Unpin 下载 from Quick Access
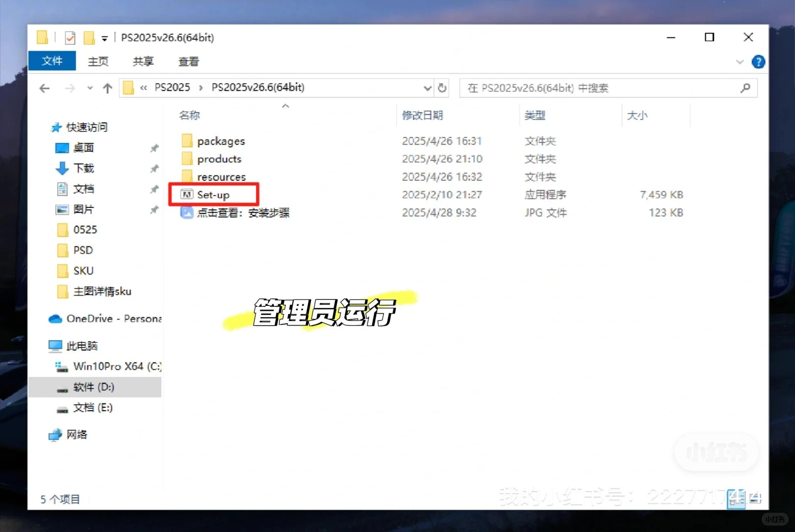The height and width of the screenshot is (532, 795). coord(154,168)
